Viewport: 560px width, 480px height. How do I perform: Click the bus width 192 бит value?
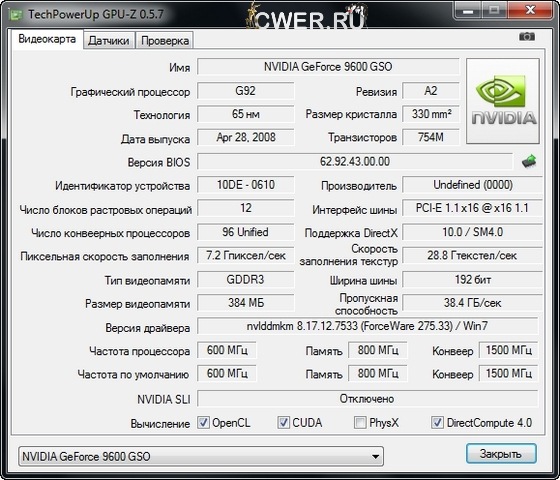472,279
